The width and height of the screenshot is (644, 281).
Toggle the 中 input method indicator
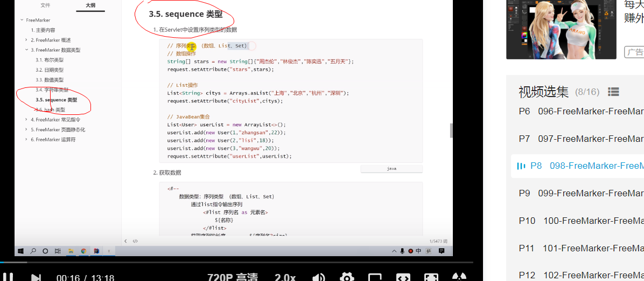418,251
